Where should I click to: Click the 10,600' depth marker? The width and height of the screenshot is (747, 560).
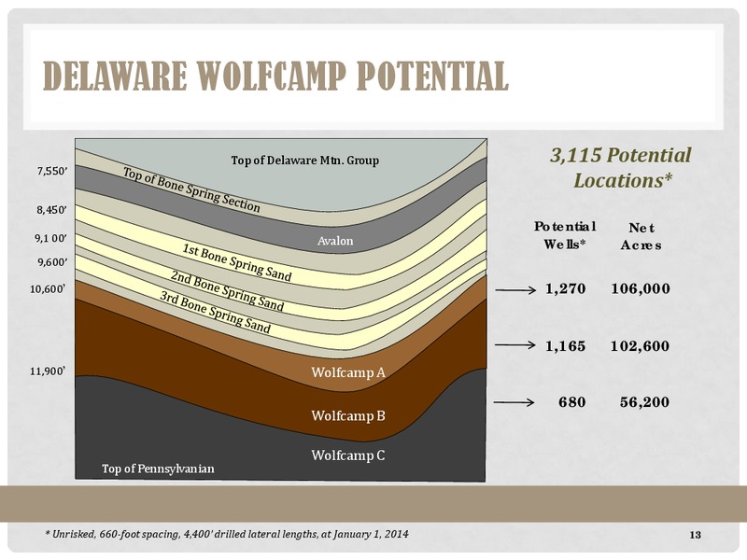pos(48,289)
